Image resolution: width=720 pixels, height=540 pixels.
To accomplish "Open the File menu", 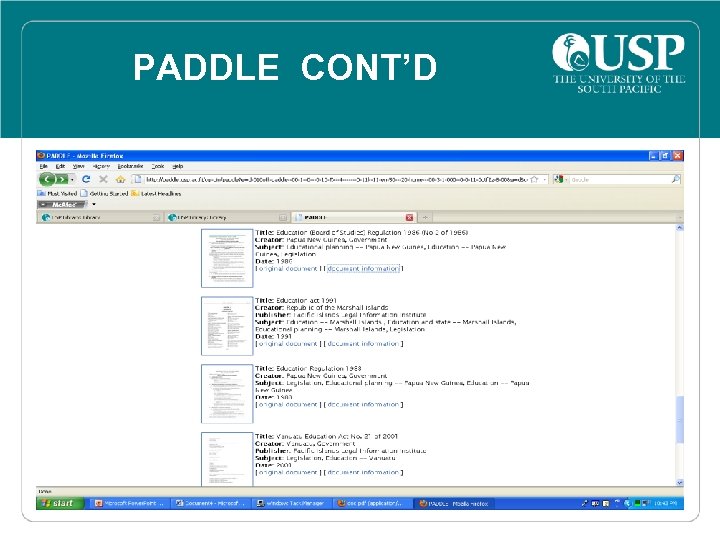I will pyautogui.click(x=44, y=166).
